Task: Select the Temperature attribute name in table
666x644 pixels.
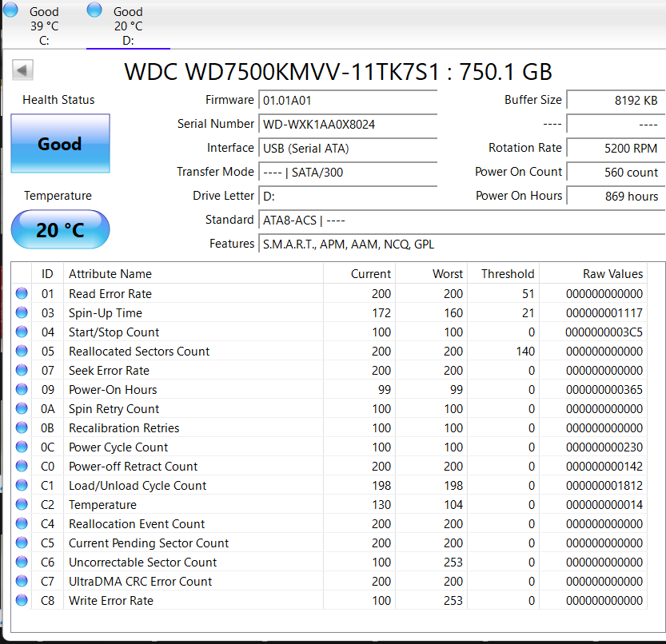Action: coord(103,505)
